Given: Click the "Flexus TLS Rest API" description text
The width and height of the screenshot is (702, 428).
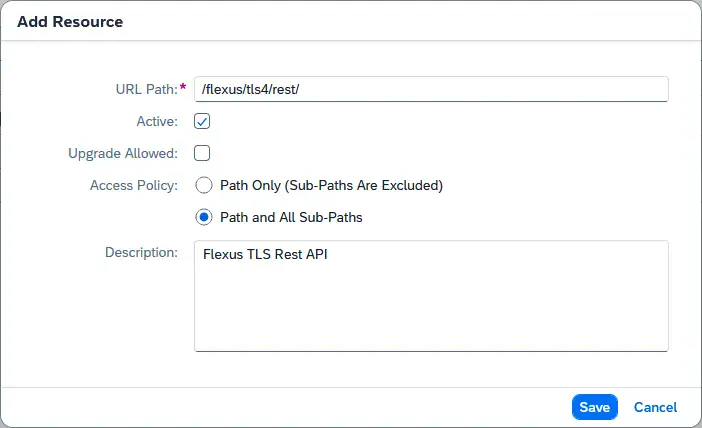Looking at the screenshot, I should [265, 254].
